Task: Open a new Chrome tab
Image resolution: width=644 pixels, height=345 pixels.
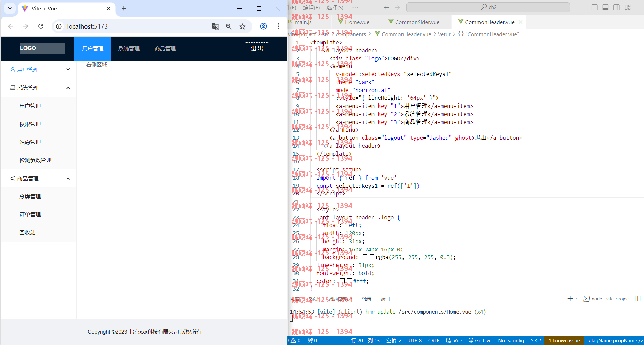Action: [124, 8]
